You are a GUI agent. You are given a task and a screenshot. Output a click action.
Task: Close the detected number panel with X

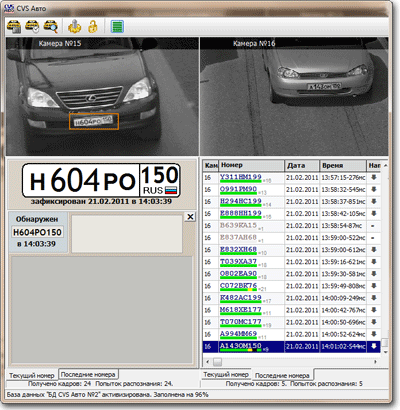click(x=190, y=217)
